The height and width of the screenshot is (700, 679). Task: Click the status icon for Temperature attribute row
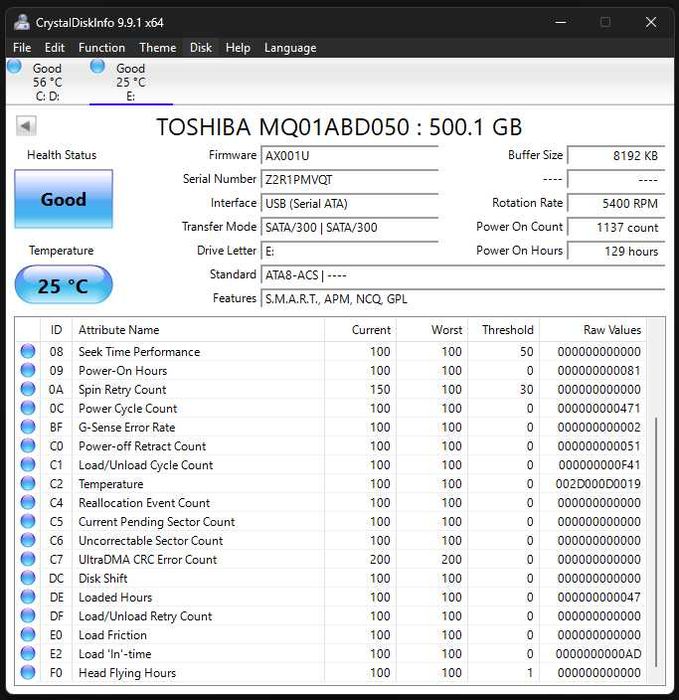click(28, 483)
